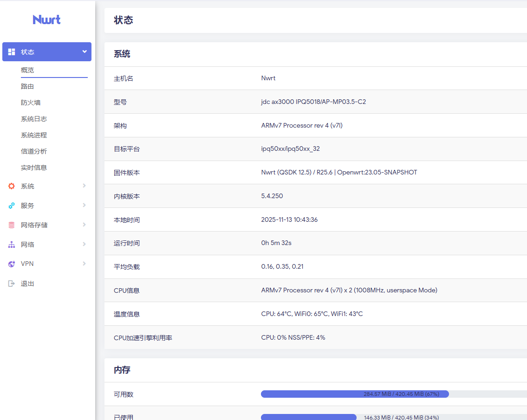Open the 路由 routing page
The height and width of the screenshot is (420, 527).
click(27, 86)
